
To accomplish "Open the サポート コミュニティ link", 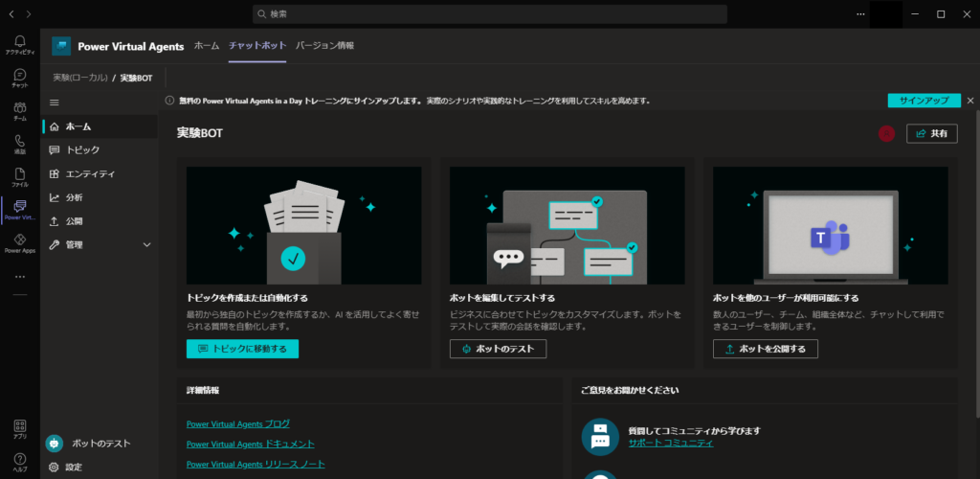I will (671, 443).
